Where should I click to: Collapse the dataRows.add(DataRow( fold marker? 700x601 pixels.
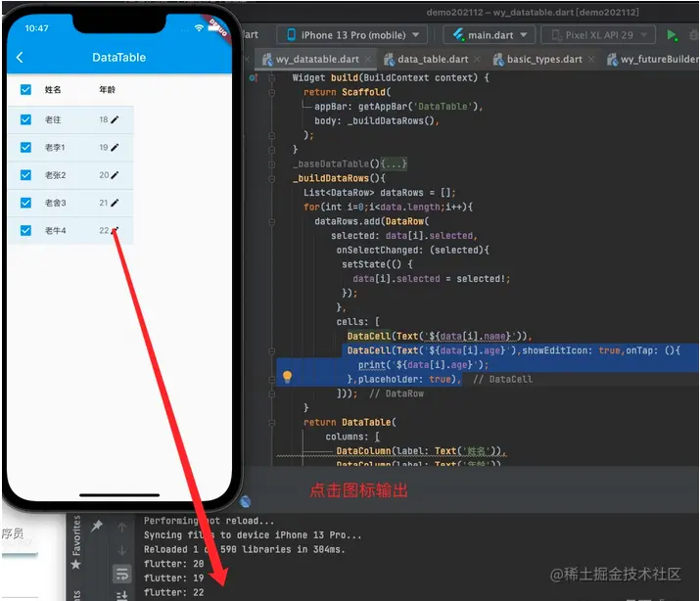pos(272,222)
